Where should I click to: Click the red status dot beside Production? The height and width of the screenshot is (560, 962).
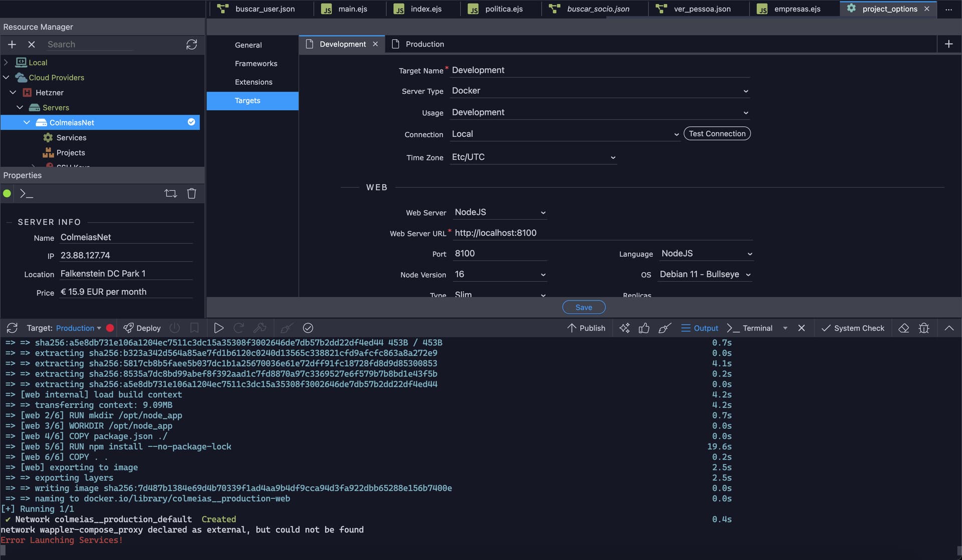click(x=110, y=328)
